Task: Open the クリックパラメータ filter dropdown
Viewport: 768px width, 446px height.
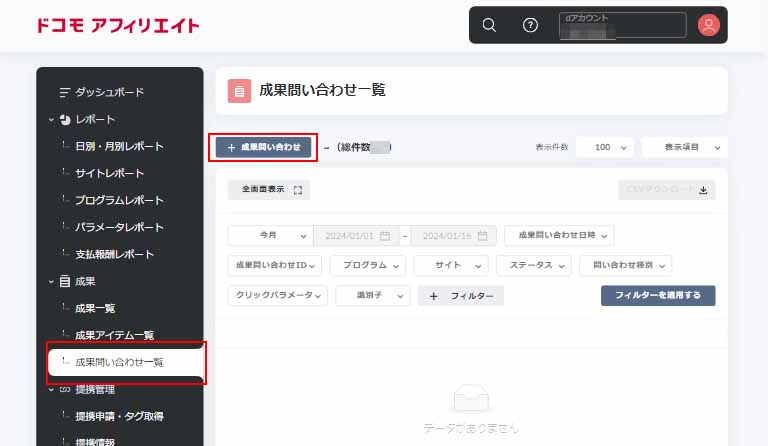Action: (x=278, y=295)
